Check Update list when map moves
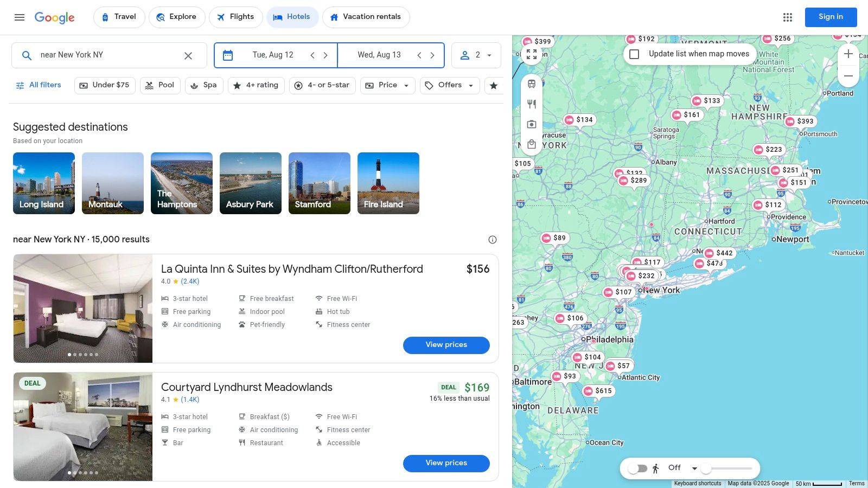868x488 pixels. pos(634,54)
